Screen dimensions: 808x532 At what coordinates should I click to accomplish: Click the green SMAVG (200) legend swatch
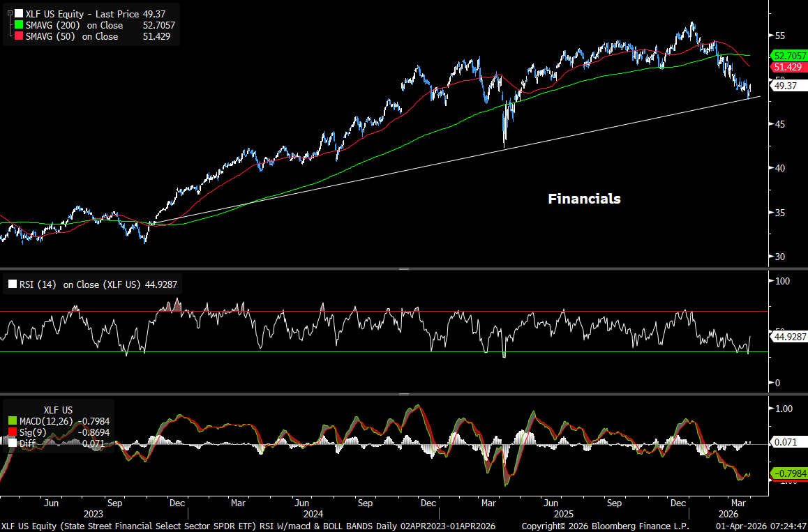click(19, 25)
